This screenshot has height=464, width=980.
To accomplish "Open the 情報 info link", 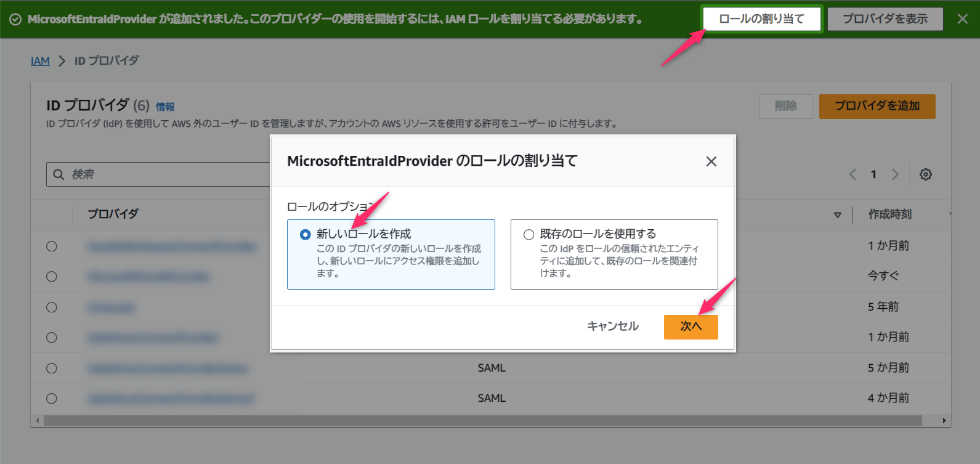I will tap(165, 107).
